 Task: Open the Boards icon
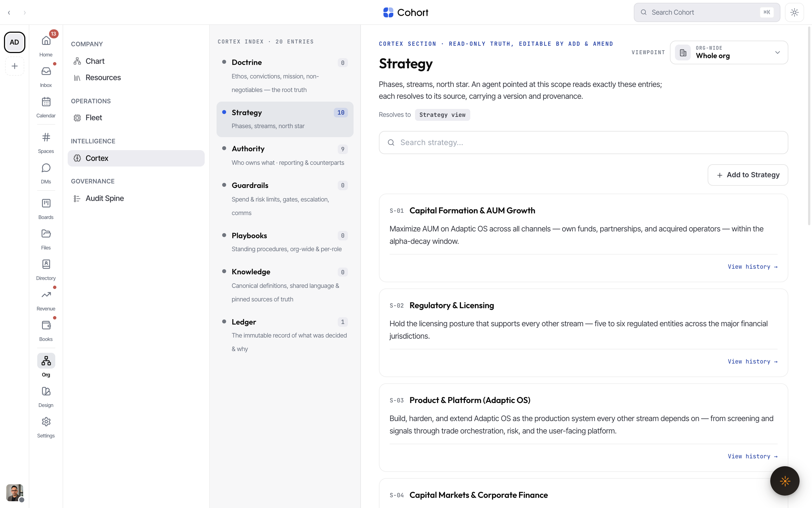pos(46,203)
